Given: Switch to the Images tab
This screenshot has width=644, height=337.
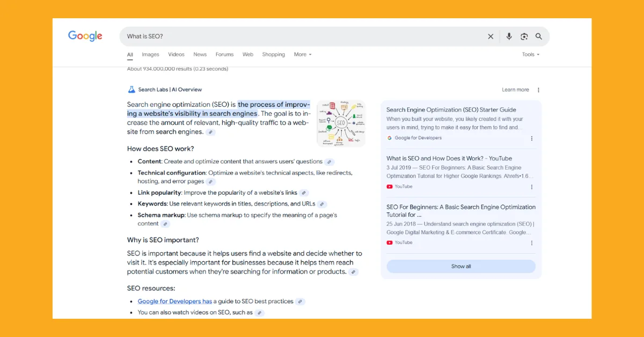Looking at the screenshot, I should [150, 54].
